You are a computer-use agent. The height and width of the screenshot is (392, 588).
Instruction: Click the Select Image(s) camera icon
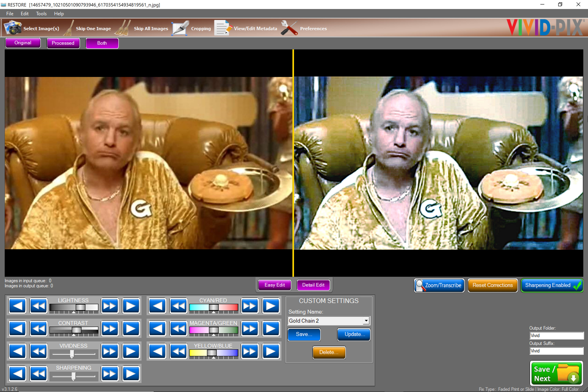[x=13, y=28]
